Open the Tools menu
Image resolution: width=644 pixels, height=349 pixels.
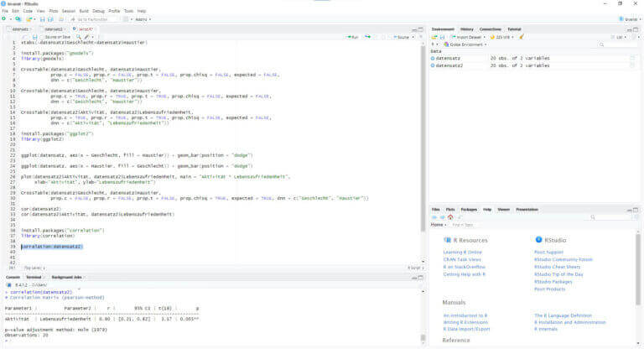128,11
